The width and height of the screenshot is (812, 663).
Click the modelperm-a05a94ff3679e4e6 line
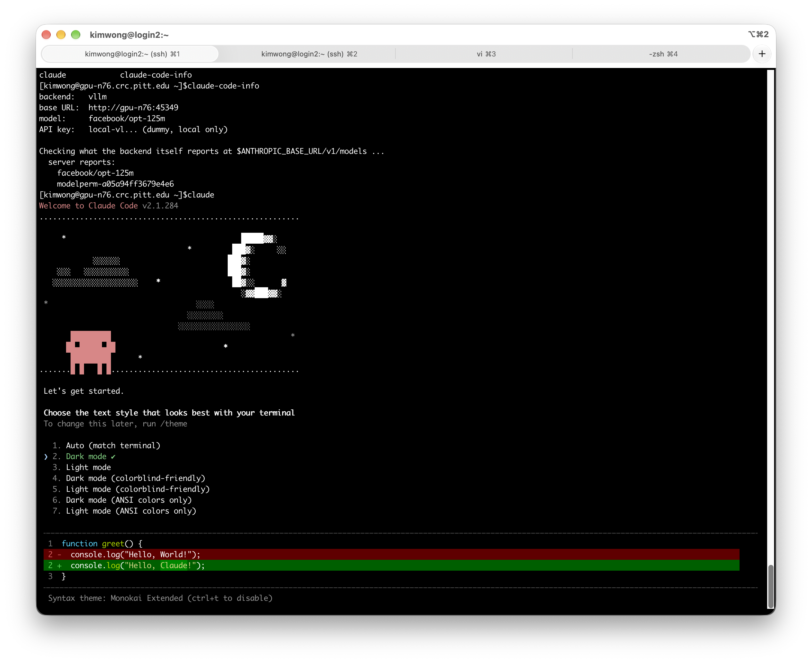coord(115,184)
